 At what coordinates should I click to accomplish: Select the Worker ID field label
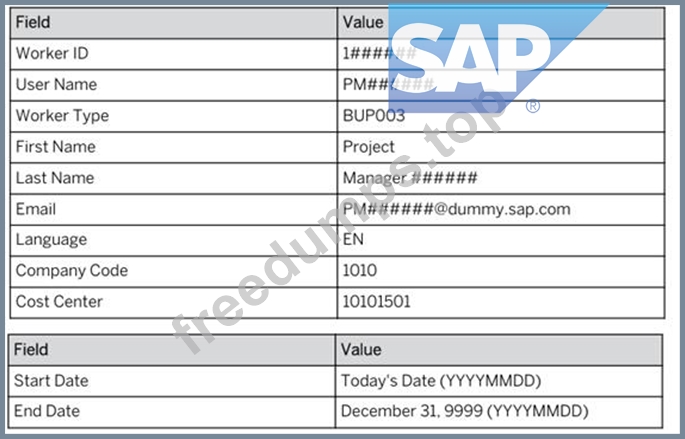[x=52, y=54]
